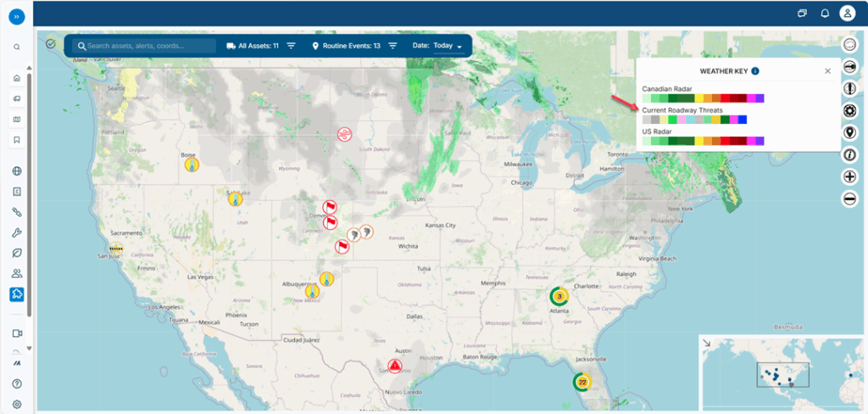Select the warning triangle marker at San Antonio
Viewport: 868px width, 414px height.
(x=394, y=366)
